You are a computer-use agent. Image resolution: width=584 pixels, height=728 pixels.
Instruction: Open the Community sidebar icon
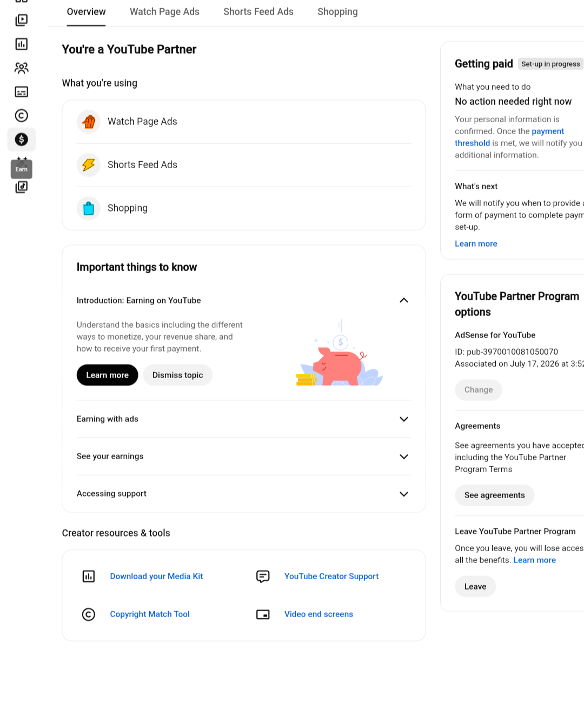point(22,68)
